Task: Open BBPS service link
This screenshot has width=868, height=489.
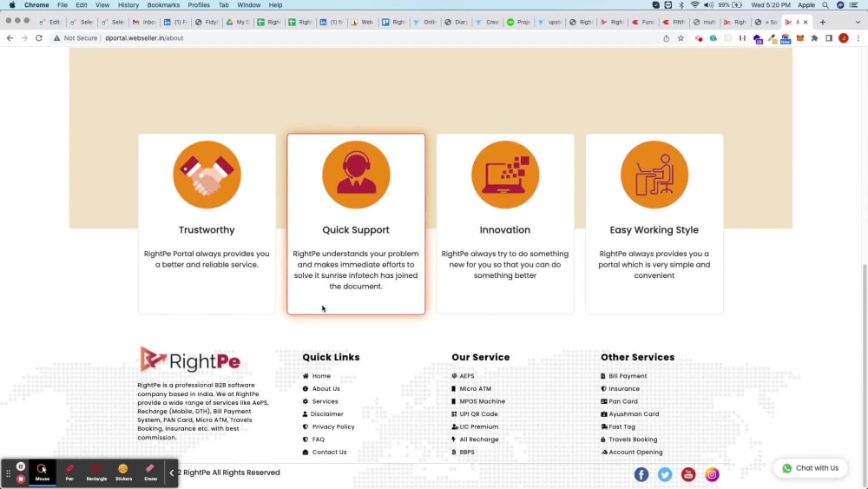Action: 467,453
